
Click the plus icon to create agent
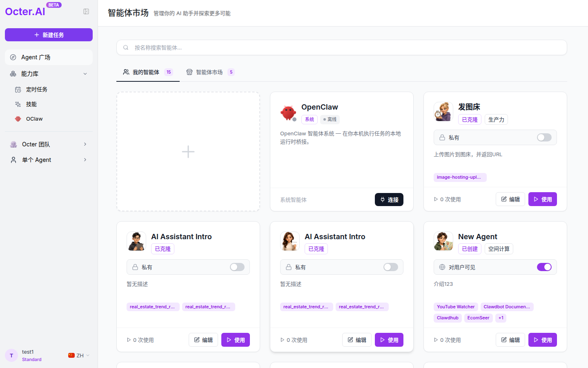pyautogui.click(x=188, y=152)
